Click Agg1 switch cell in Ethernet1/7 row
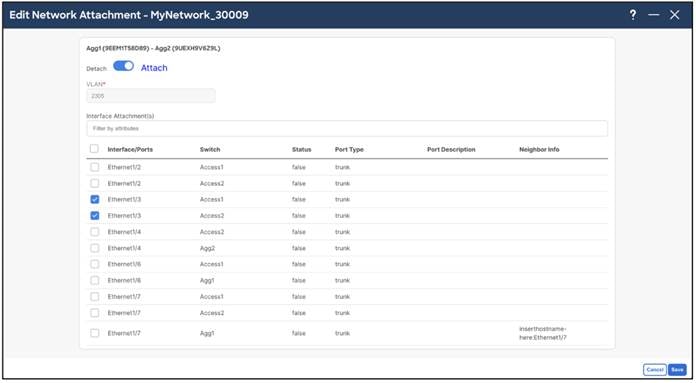 pyautogui.click(x=207, y=333)
